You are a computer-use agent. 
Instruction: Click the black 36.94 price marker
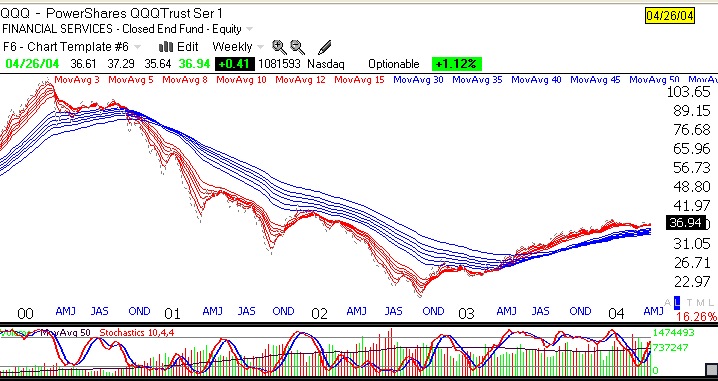pyautogui.click(x=685, y=223)
